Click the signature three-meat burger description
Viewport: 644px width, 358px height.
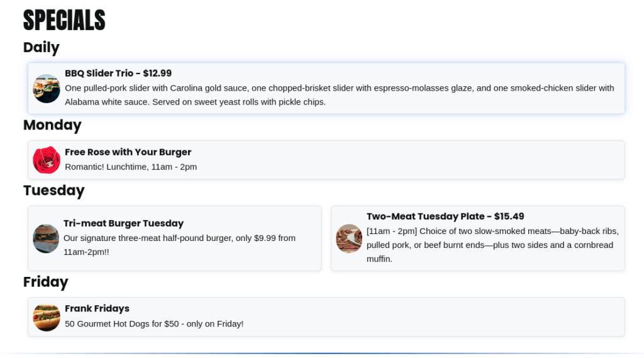tap(179, 245)
